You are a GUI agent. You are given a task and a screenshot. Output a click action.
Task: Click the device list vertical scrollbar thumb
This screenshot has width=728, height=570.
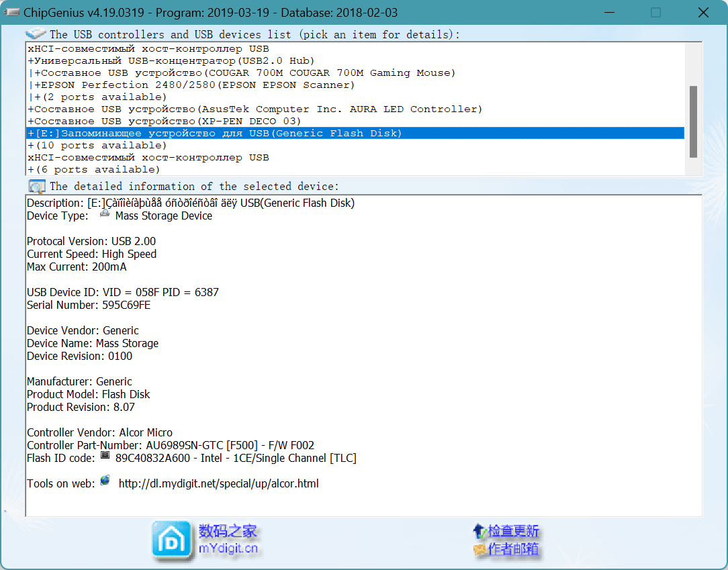(x=693, y=122)
